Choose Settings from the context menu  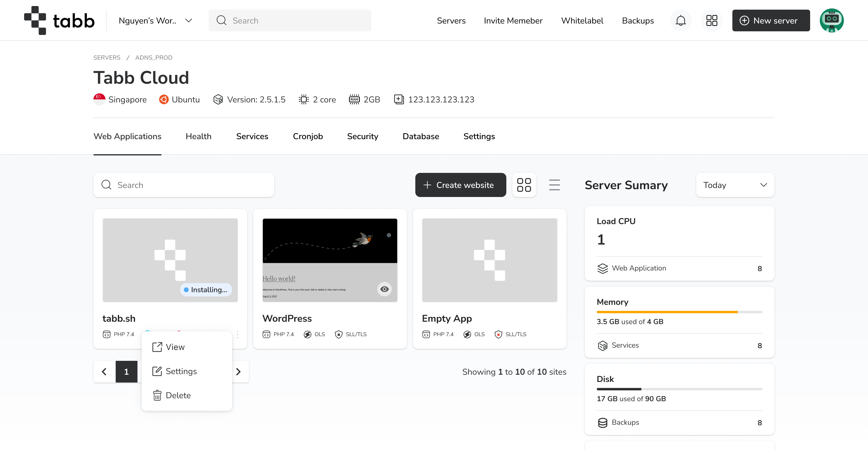click(187, 371)
